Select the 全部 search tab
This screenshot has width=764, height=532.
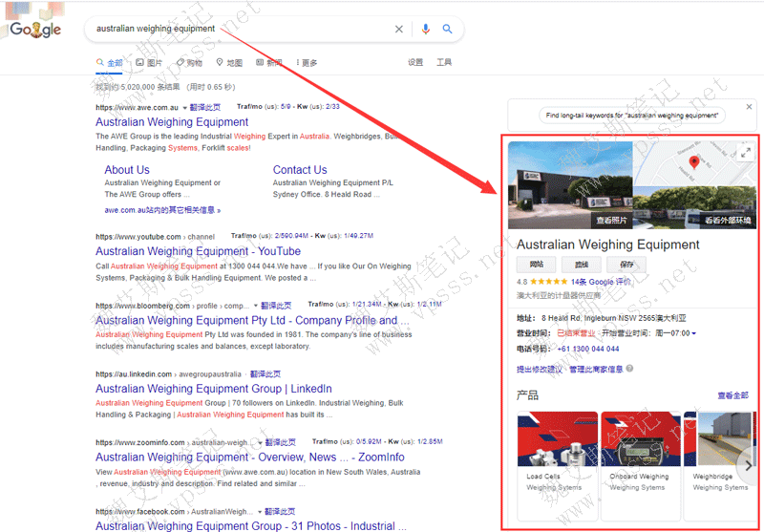pos(110,63)
